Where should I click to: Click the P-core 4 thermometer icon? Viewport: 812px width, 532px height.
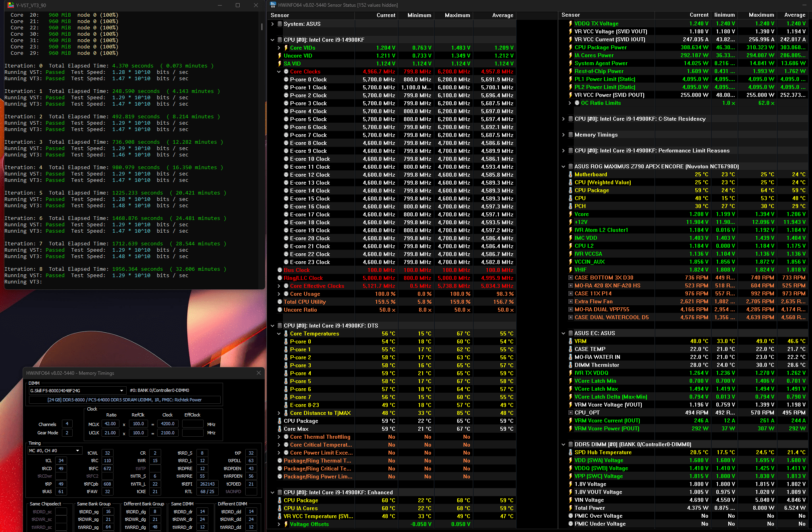(x=286, y=373)
